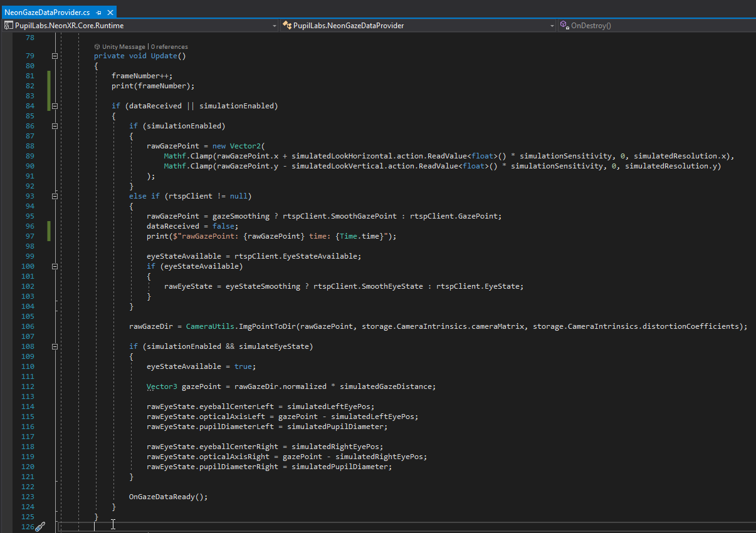Collapse the simulationEnabled if block at line 86

coord(55,126)
